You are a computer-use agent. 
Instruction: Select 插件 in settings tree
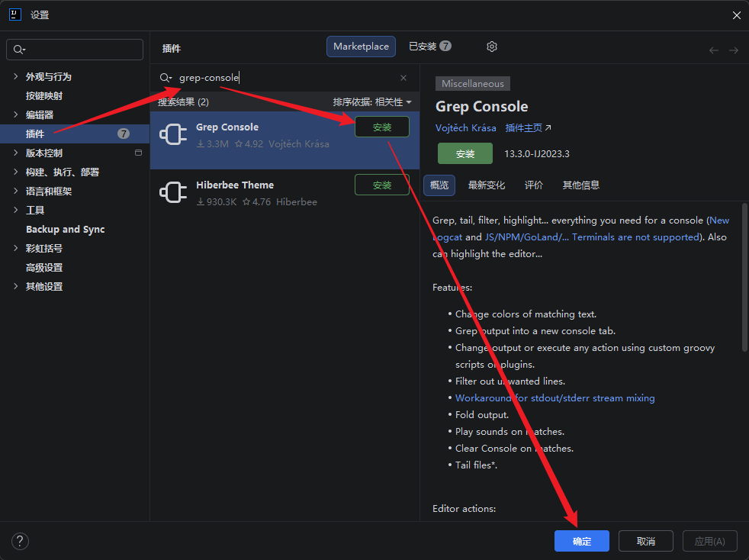pos(75,134)
